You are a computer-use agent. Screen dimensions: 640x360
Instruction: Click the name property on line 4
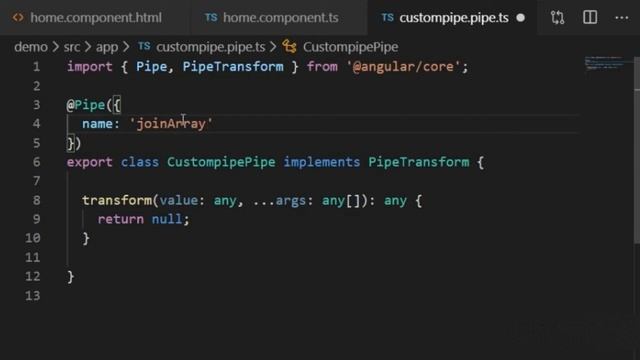pyautogui.click(x=97, y=124)
